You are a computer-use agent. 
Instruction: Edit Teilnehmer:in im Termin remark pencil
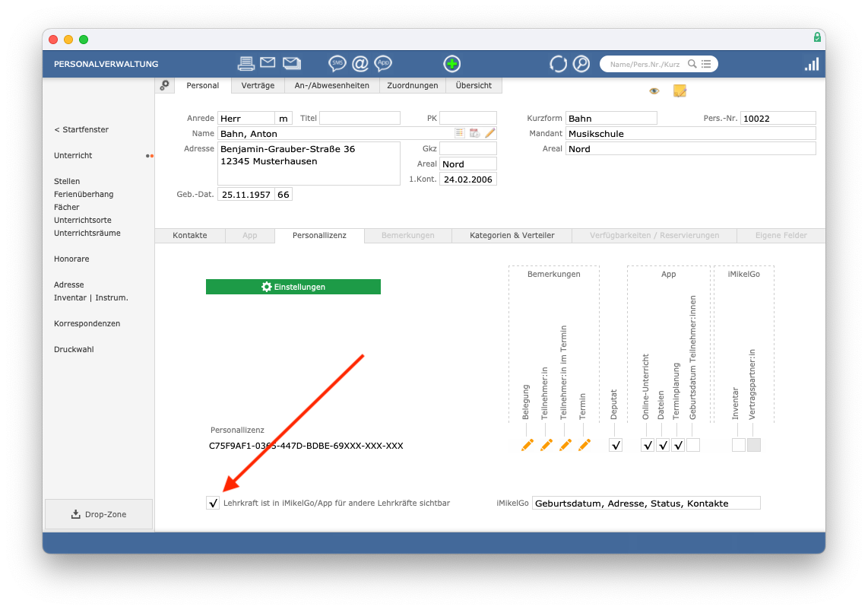point(565,445)
